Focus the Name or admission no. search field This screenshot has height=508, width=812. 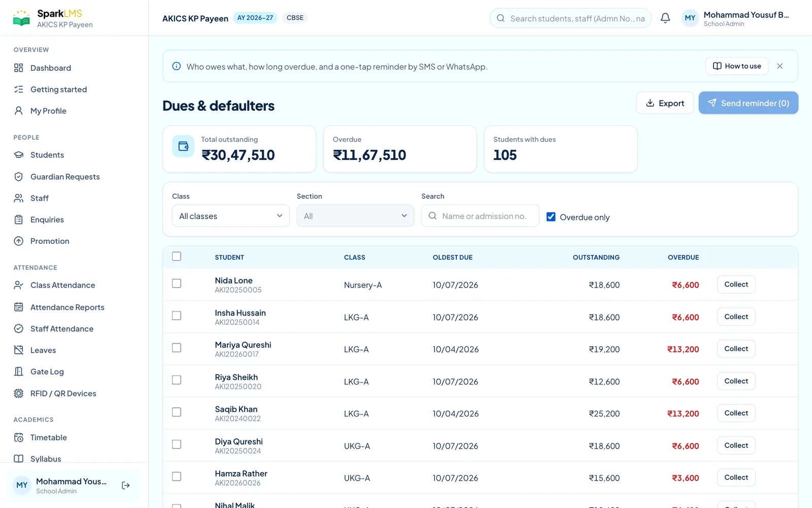click(480, 216)
